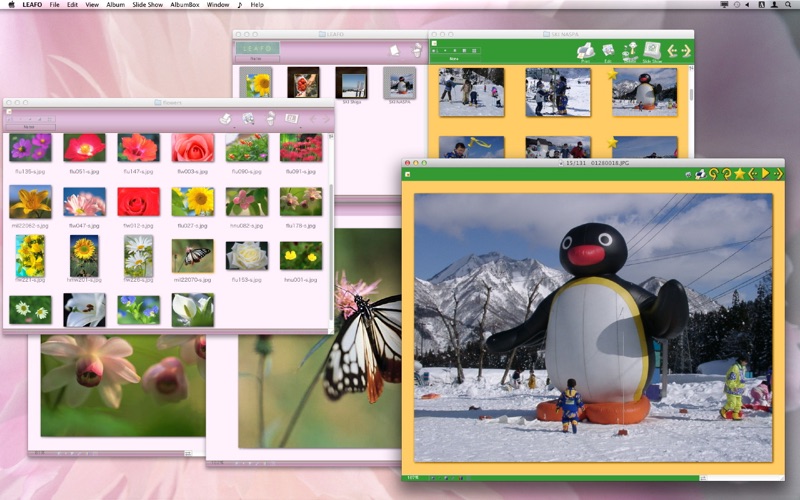Screen dimensions: 800x500
Task: Click the print icon in flowers window toolbar
Action: point(225,118)
